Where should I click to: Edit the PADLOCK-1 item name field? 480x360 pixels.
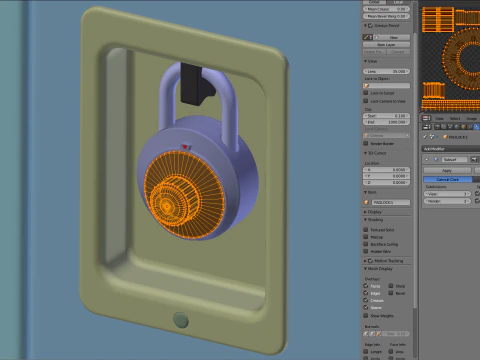click(x=391, y=202)
